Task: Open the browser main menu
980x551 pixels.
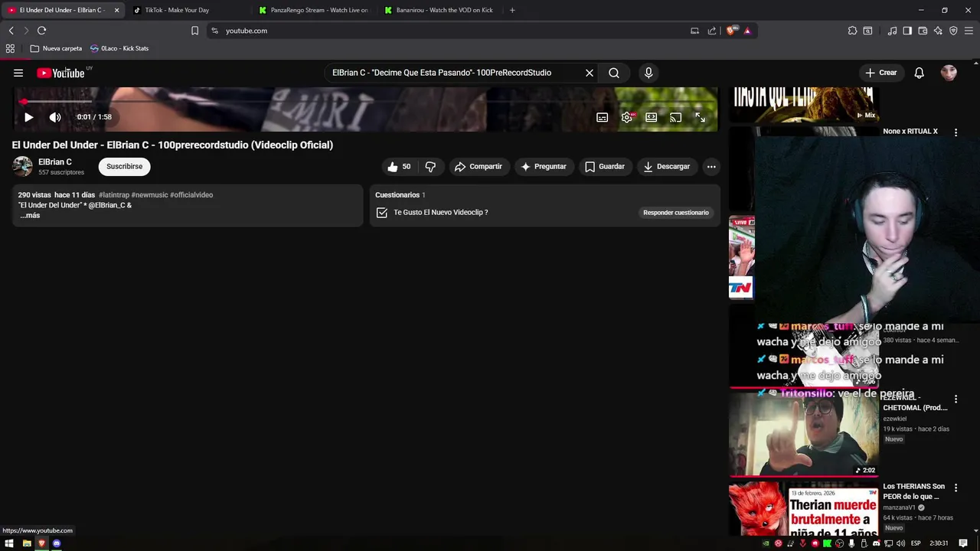Action: [969, 31]
